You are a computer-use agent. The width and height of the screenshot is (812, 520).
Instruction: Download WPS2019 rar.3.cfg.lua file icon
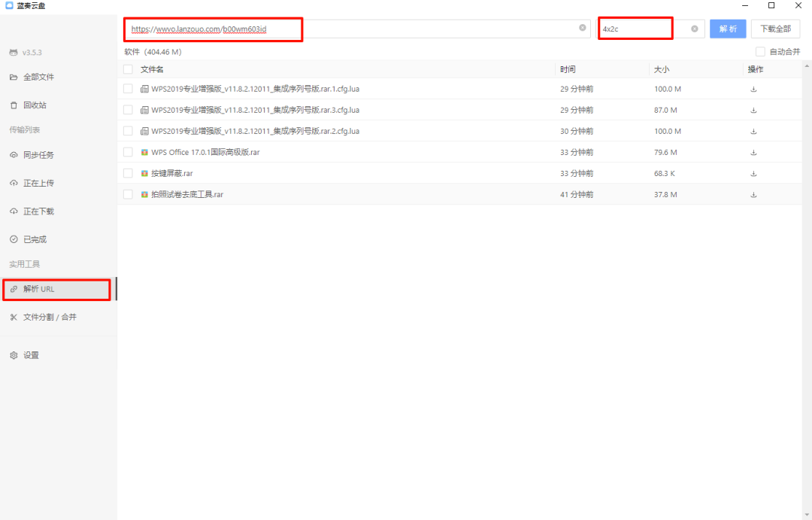coord(753,110)
